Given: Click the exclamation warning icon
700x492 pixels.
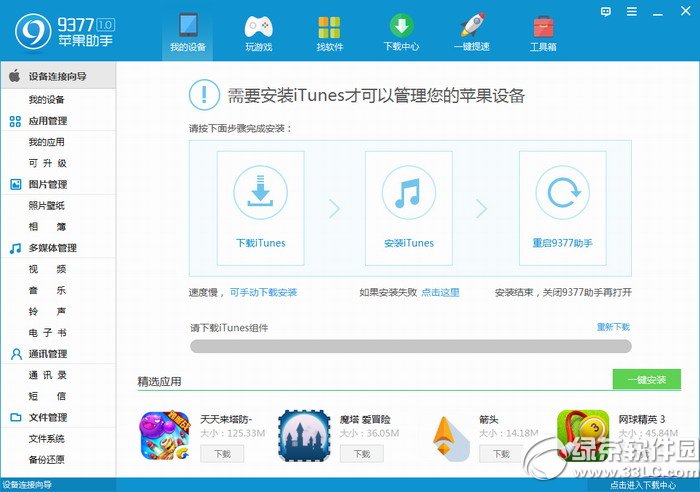Looking at the screenshot, I should (204, 95).
